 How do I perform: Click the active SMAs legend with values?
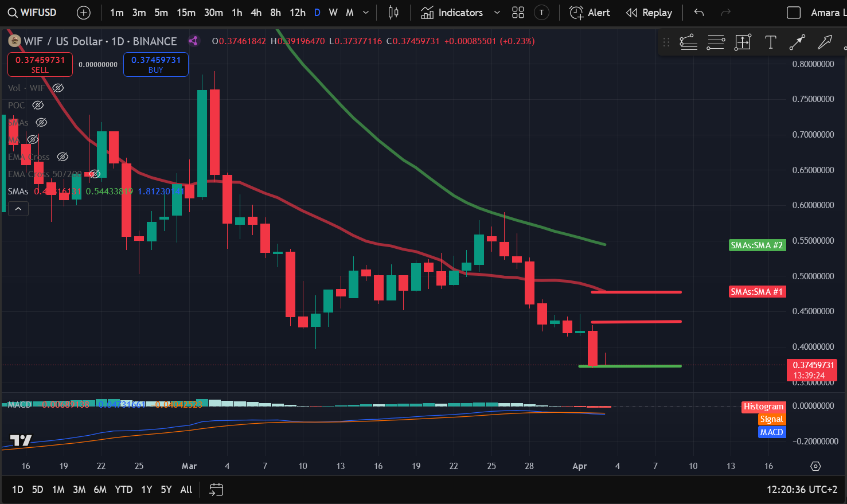(96, 191)
